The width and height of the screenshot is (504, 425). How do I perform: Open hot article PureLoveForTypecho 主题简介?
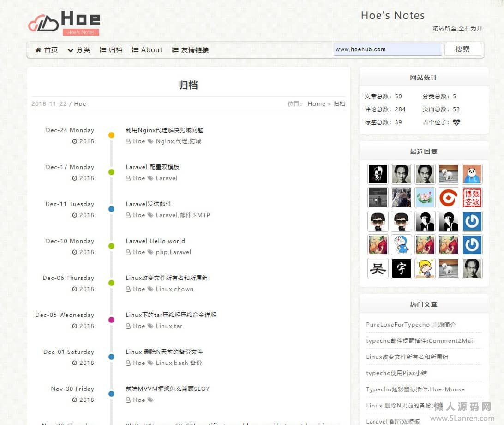[411, 325]
